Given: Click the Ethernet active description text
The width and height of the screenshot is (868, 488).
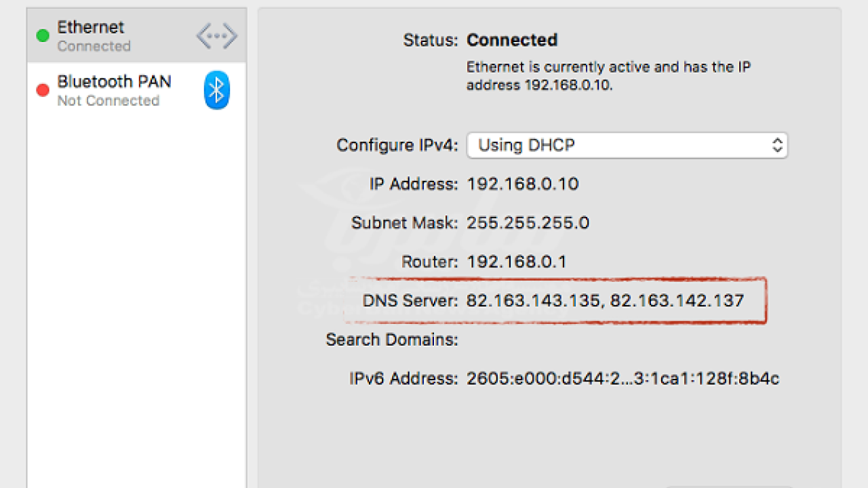Looking at the screenshot, I should 609,77.
